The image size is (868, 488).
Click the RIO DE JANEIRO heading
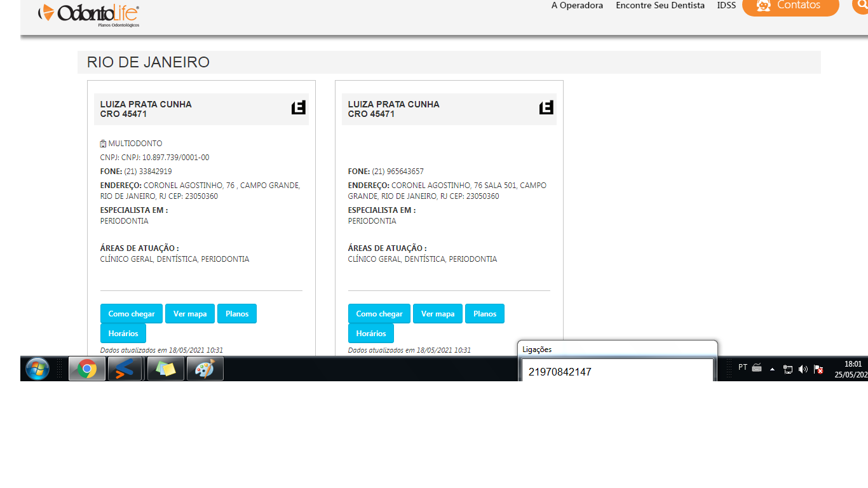(x=148, y=62)
